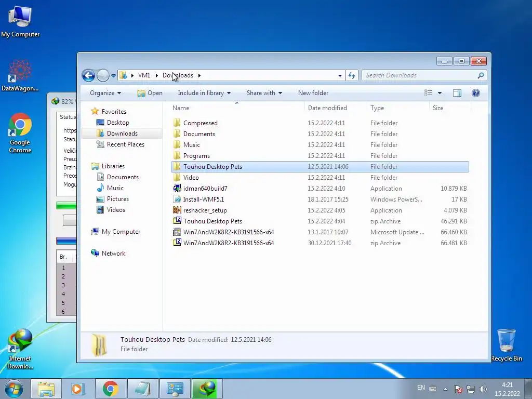Viewport: 532px width, 399px height.
Task: Select Desktop under Favorites
Action: [113, 123]
